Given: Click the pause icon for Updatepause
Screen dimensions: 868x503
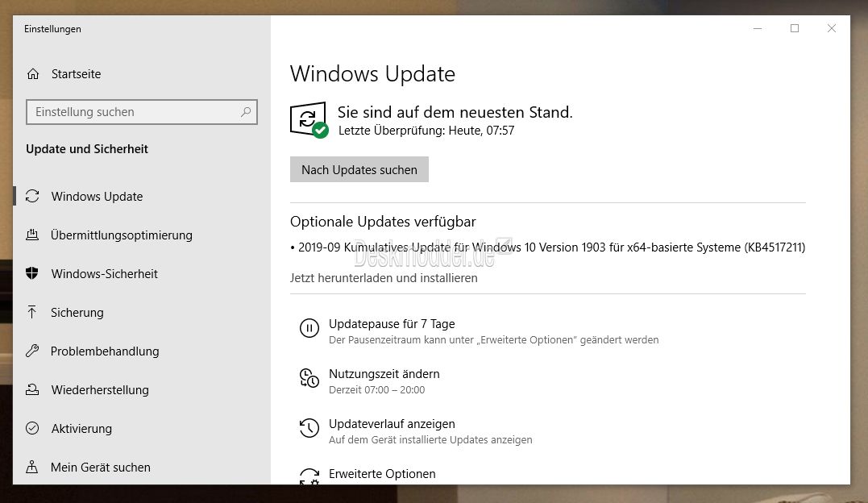Looking at the screenshot, I should click(x=309, y=328).
